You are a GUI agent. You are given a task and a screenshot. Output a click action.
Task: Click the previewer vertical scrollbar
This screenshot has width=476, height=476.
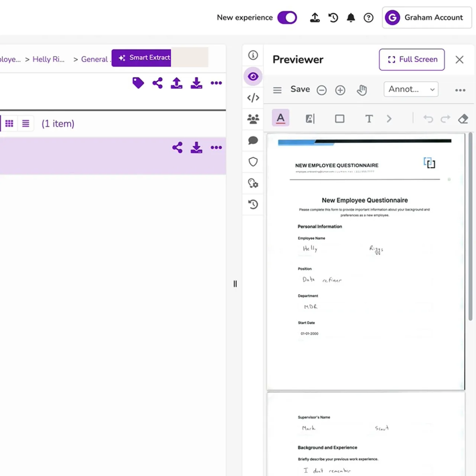click(470, 226)
